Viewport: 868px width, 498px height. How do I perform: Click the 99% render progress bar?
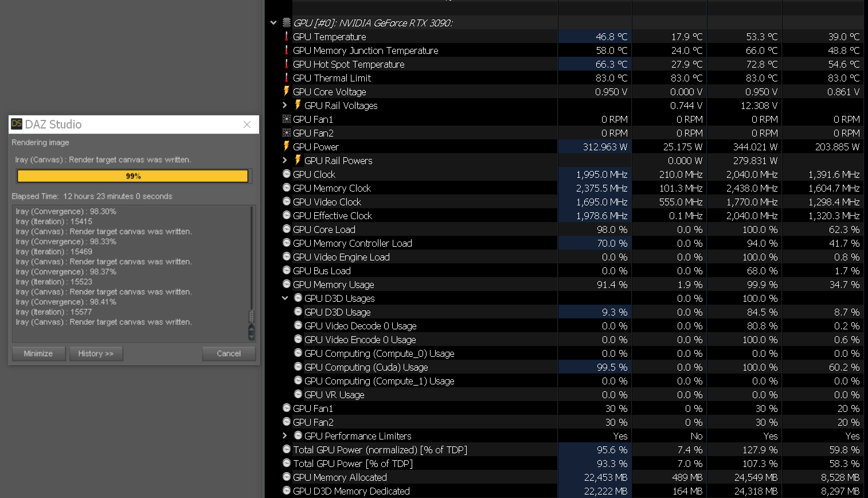pos(133,176)
